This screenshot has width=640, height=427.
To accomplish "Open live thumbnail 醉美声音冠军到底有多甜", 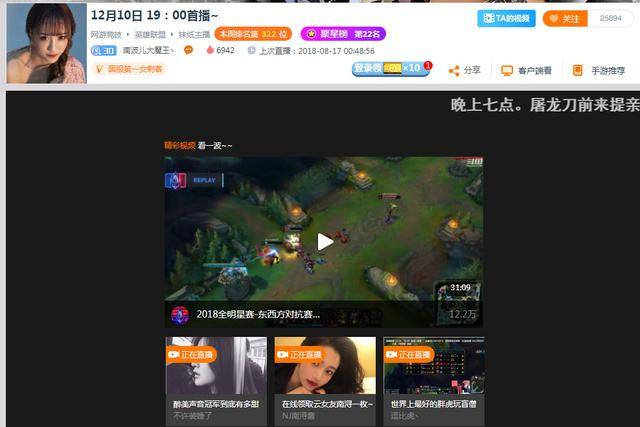I will (x=216, y=365).
